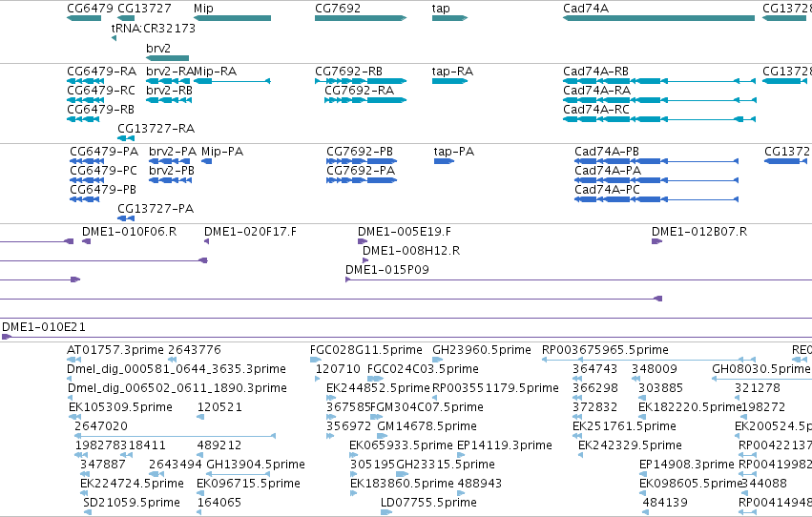Select protein Cad74A-PB

tap(607, 152)
